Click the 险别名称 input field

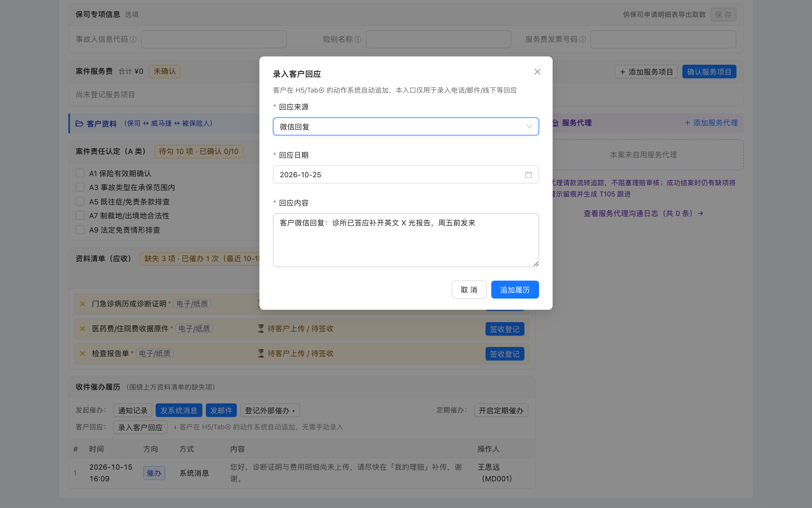[438, 40]
